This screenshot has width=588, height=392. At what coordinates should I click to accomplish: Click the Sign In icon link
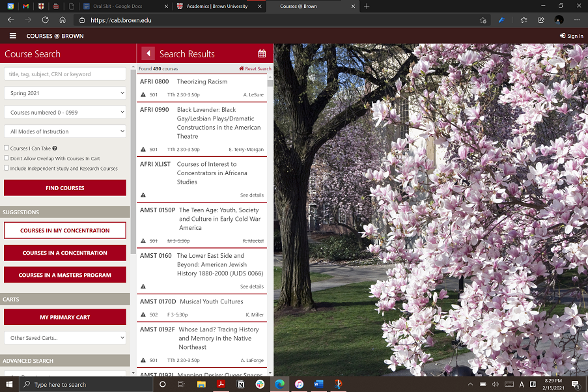571,36
